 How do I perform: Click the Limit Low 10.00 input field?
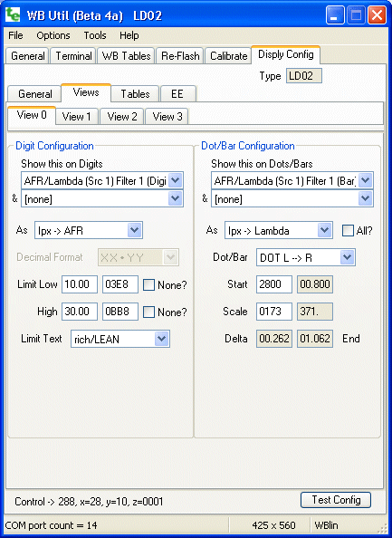(80, 284)
